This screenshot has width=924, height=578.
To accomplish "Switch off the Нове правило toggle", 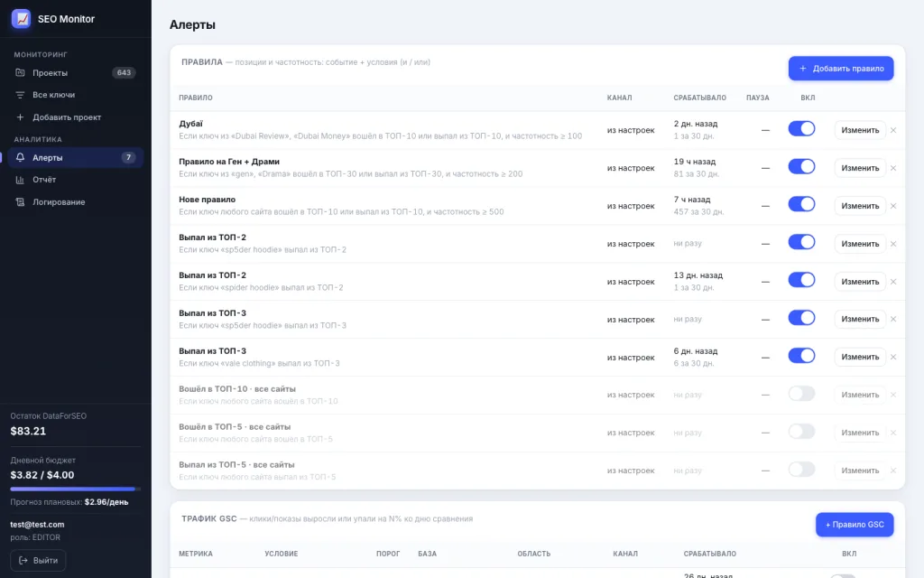I will pyautogui.click(x=801, y=204).
